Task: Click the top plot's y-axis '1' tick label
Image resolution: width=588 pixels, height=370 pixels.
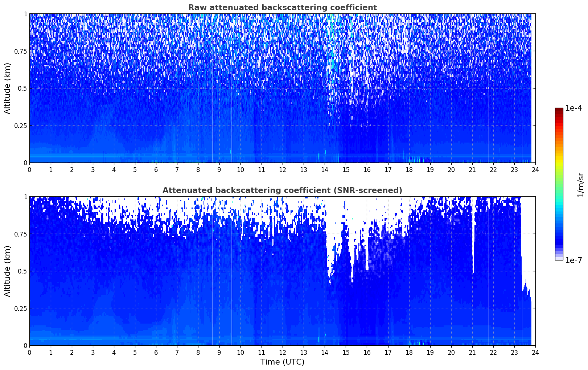Action: [25, 14]
